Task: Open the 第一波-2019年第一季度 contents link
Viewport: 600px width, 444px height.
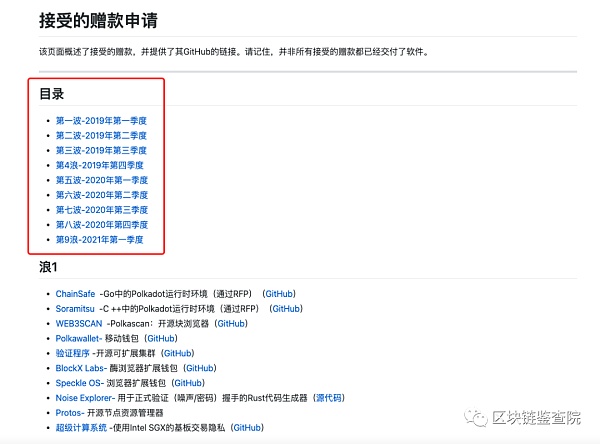Action: click(101, 120)
